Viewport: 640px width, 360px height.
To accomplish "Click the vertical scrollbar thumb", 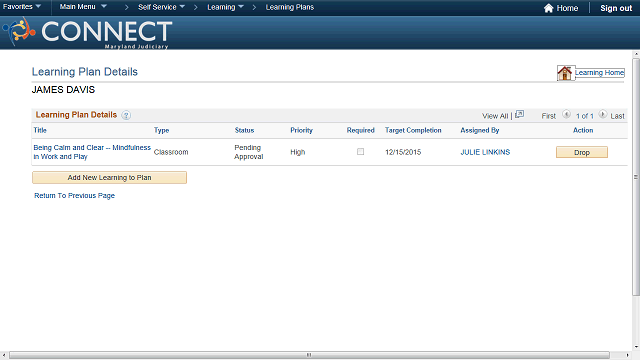I will 636,177.
